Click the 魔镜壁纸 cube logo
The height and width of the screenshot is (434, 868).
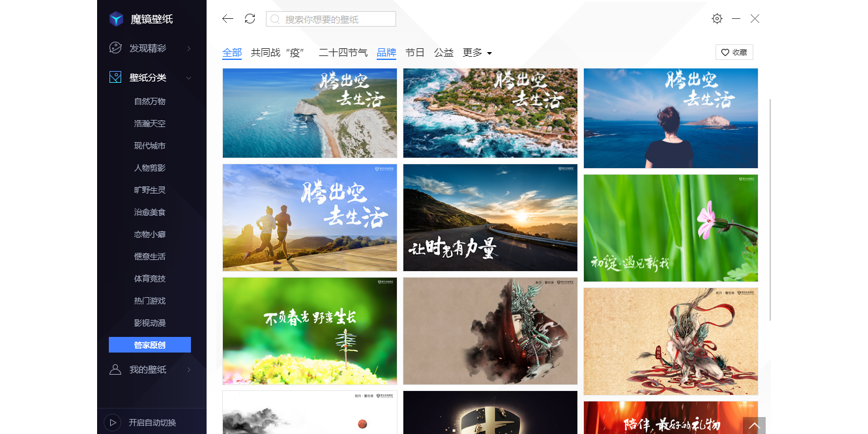click(116, 19)
